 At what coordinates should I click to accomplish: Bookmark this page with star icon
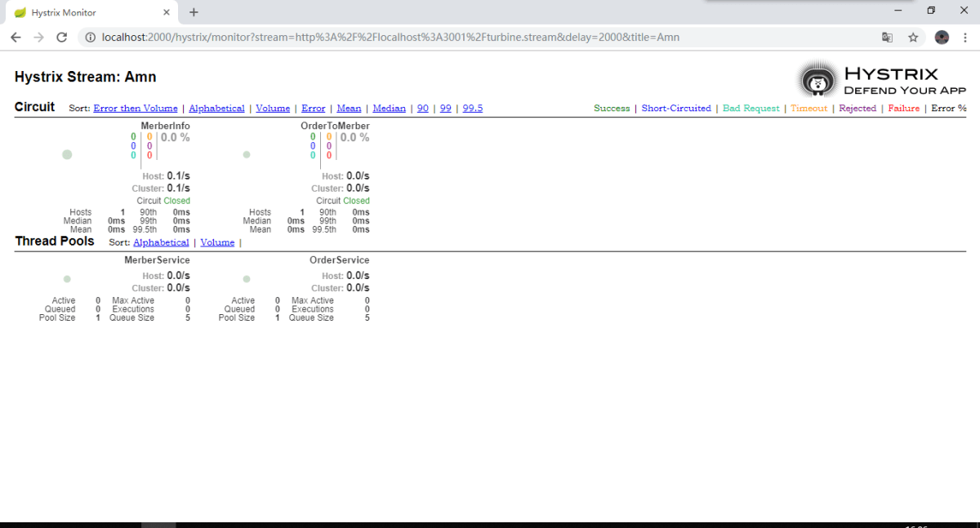click(913, 38)
